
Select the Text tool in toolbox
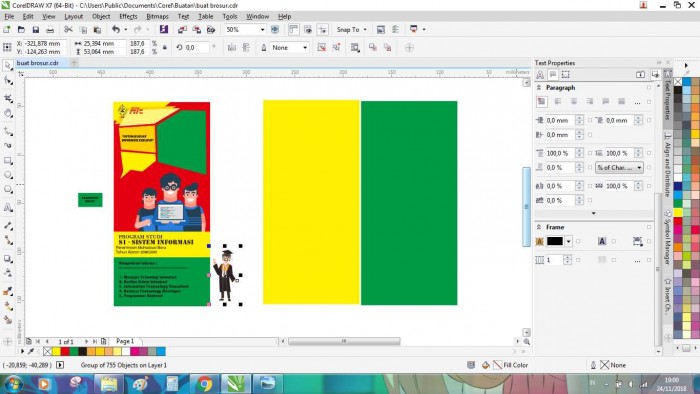tap(8, 208)
